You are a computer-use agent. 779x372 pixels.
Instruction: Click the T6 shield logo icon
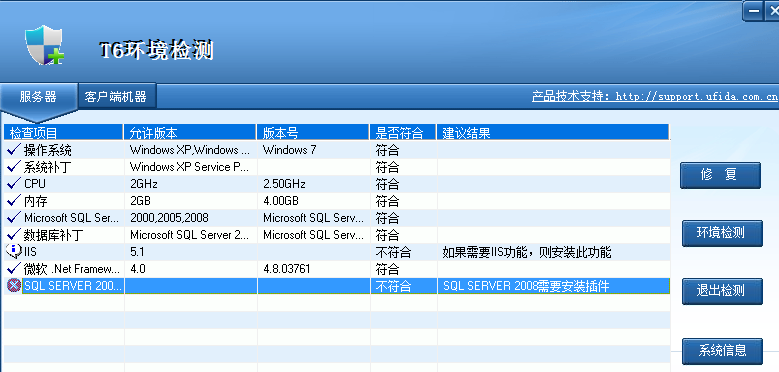coord(44,45)
